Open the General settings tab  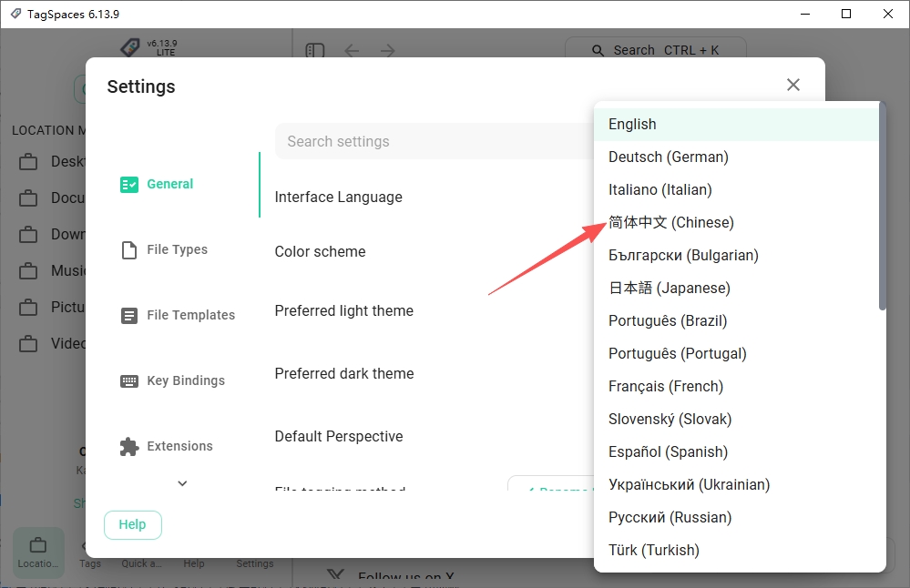click(x=182, y=185)
